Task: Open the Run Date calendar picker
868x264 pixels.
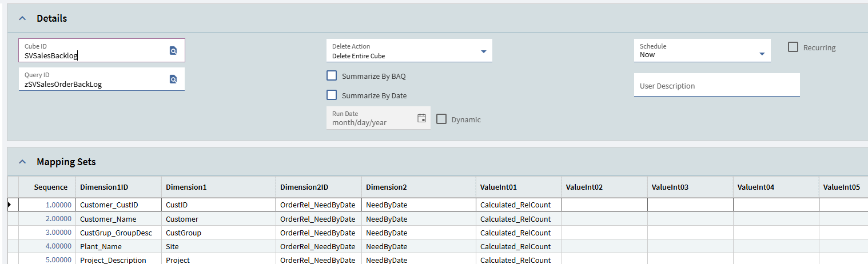Action: coord(421,118)
